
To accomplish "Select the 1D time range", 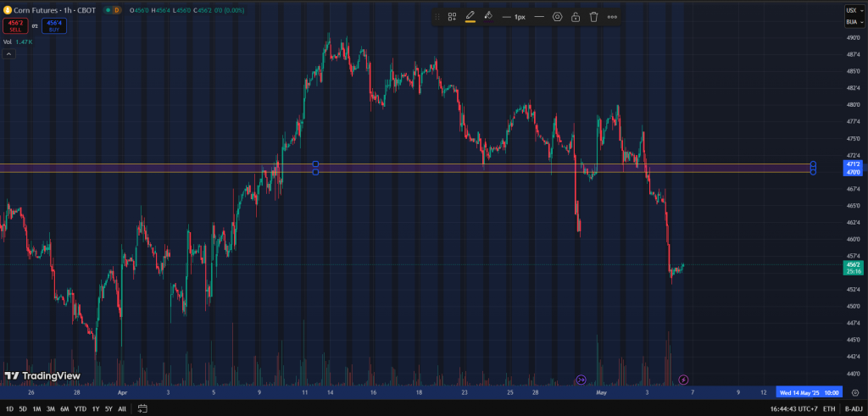I will pyautogui.click(x=9, y=409).
